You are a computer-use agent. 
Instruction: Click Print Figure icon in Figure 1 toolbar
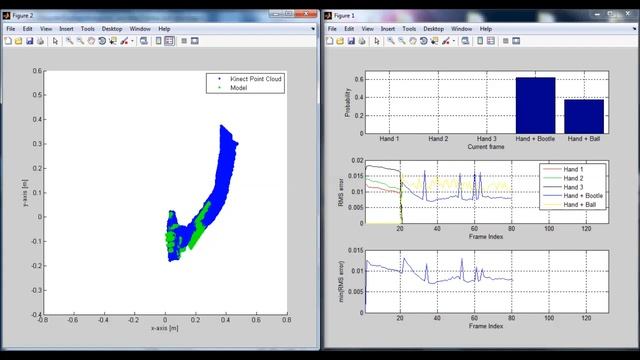(x=362, y=41)
